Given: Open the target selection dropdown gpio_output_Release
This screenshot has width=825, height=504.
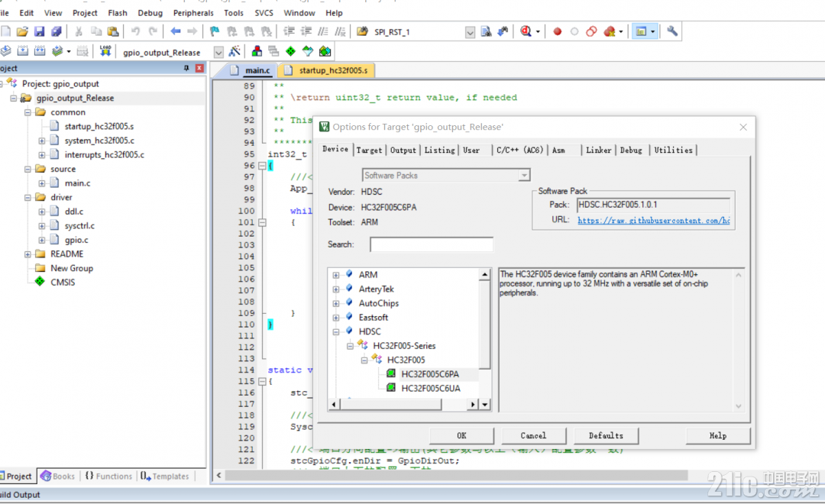Looking at the screenshot, I should (x=218, y=52).
